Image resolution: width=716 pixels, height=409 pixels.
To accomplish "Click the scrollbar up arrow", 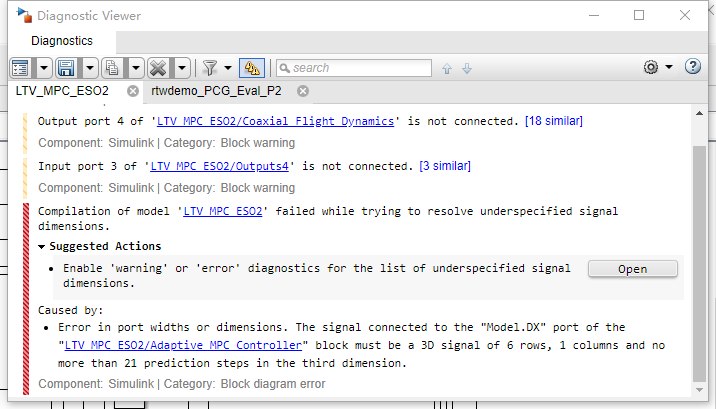I will pos(699,114).
